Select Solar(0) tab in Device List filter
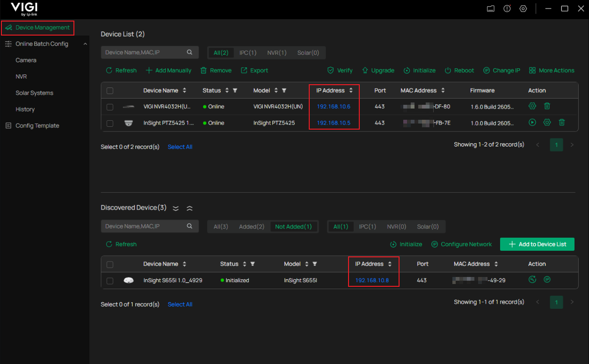589x364 pixels. coord(308,52)
